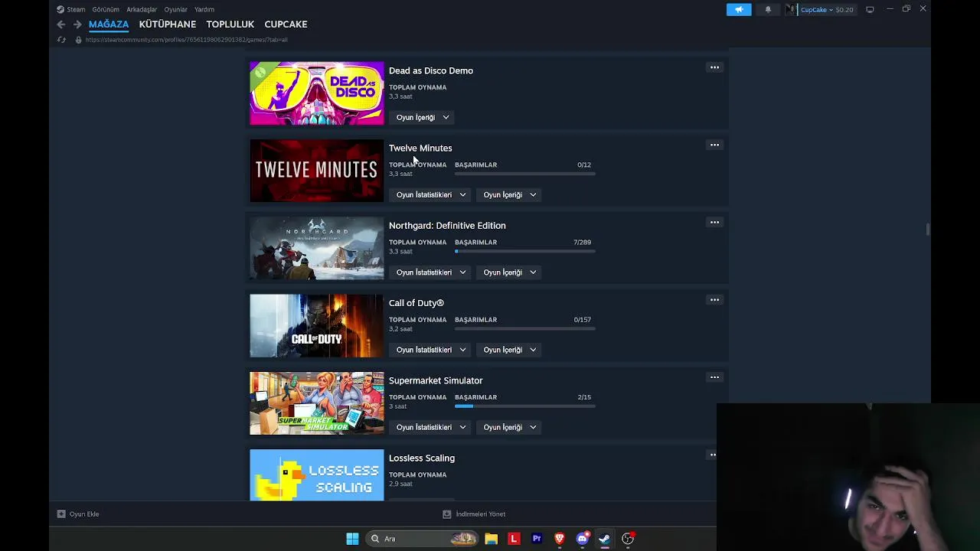Open the CupCake account dropdown
The image size is (980, 551).
pos(816,10)
